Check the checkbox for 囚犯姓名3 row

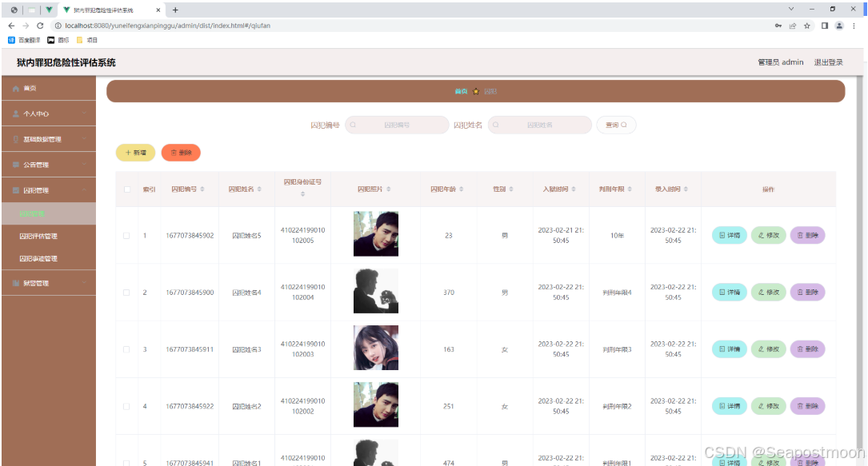tap(126, 349)
